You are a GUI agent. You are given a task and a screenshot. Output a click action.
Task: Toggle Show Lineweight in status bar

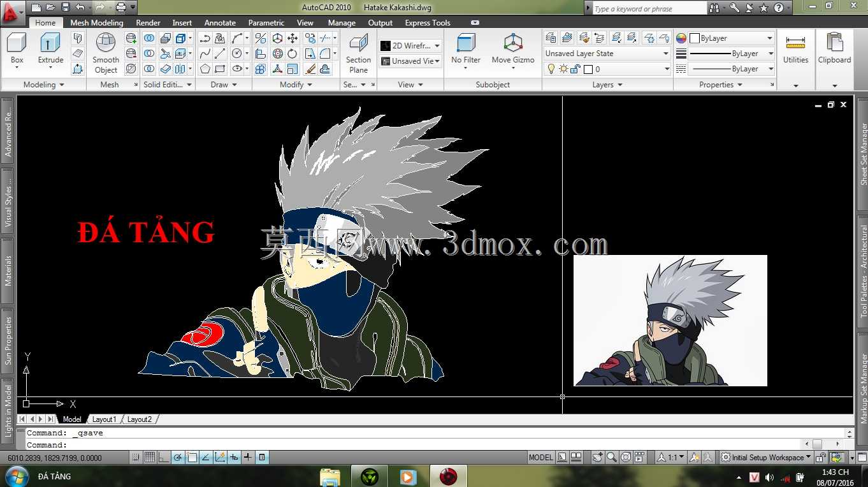pos(248,457)
